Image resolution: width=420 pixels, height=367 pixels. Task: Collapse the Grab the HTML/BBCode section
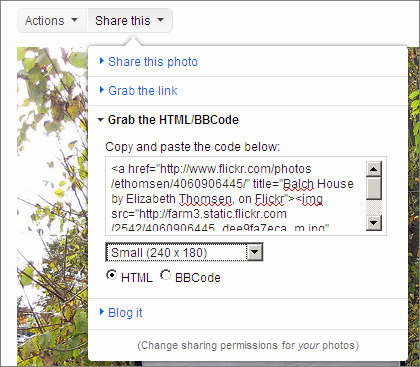pos(173,120)
